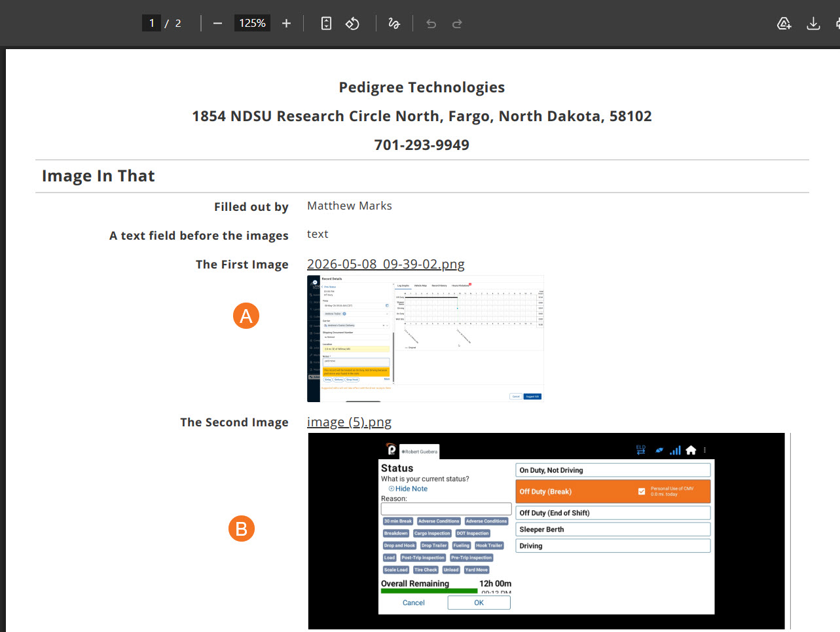The width and height of the screenshot is (840, 632).
Task: Choose the Post-Trip Inspection reason tag
Action: point(422,558)
